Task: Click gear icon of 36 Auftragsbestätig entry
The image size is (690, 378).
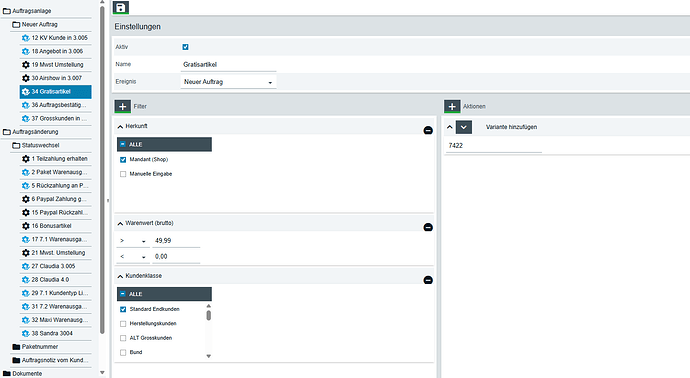Action: (x=26, y=105)
